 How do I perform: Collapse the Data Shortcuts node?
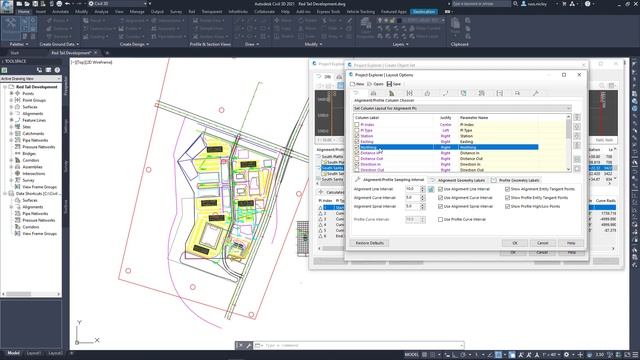[x=5, y=193]
